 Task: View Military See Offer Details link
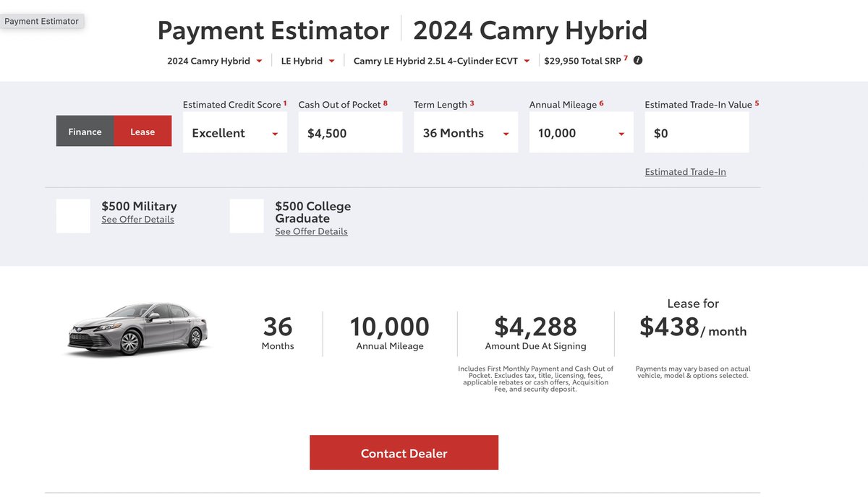click(138, 220)
